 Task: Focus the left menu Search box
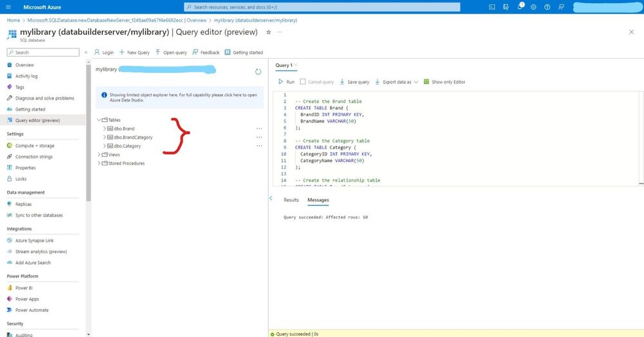pos(43,52)
